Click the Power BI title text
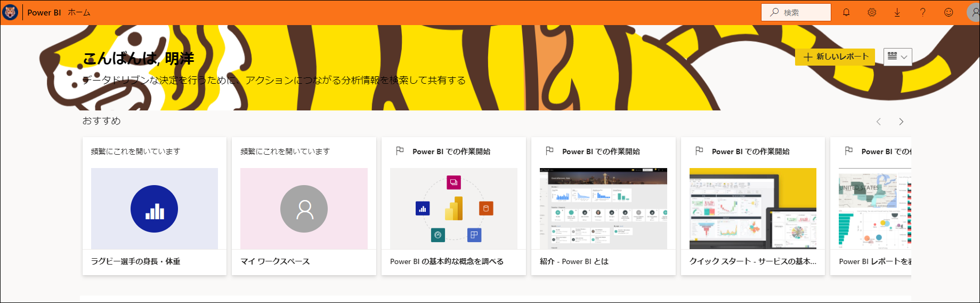980x303 pixels. (x=44, y=12)
